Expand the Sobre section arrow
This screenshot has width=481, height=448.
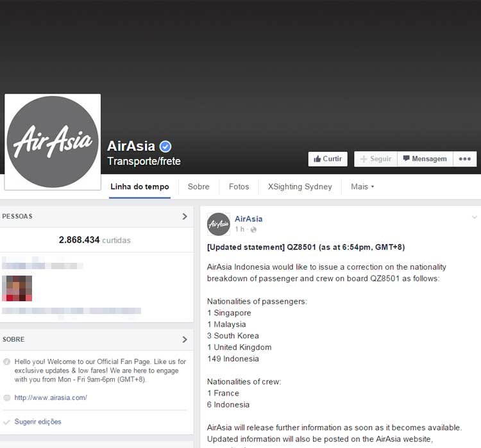[185, 340]
